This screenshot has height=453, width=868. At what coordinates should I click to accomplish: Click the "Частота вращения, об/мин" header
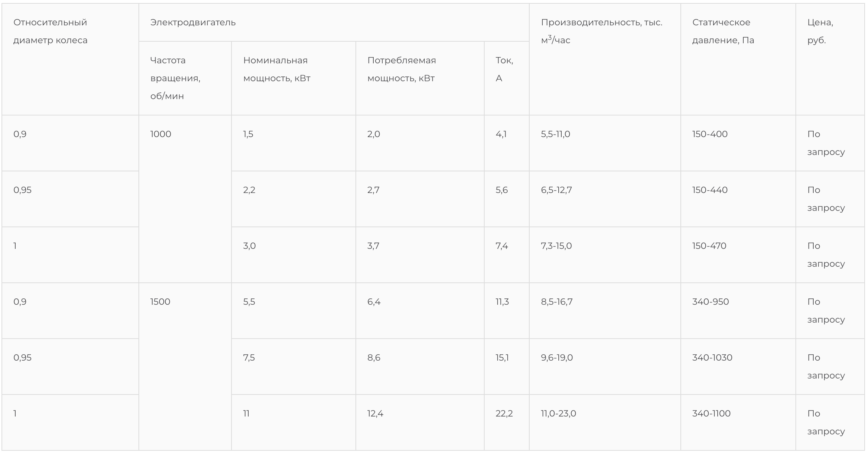coord(175,78)
